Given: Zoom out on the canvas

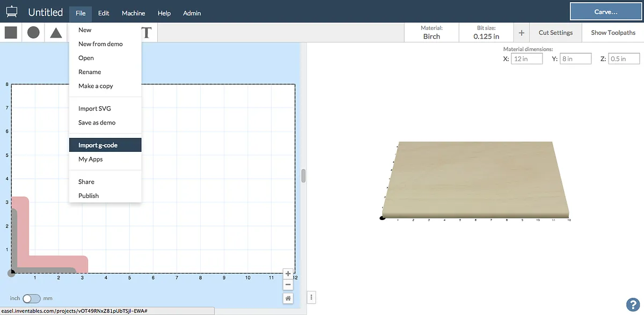Looking at the screenshot, I should 288,285.
